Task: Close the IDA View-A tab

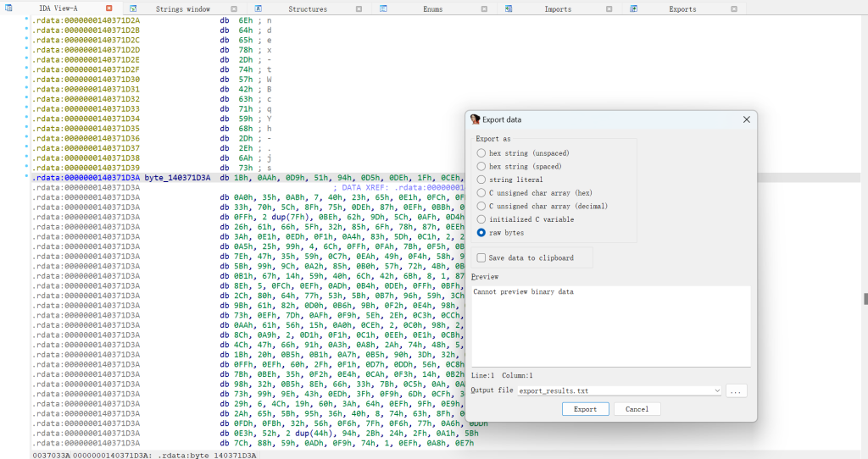Action: 108,8
